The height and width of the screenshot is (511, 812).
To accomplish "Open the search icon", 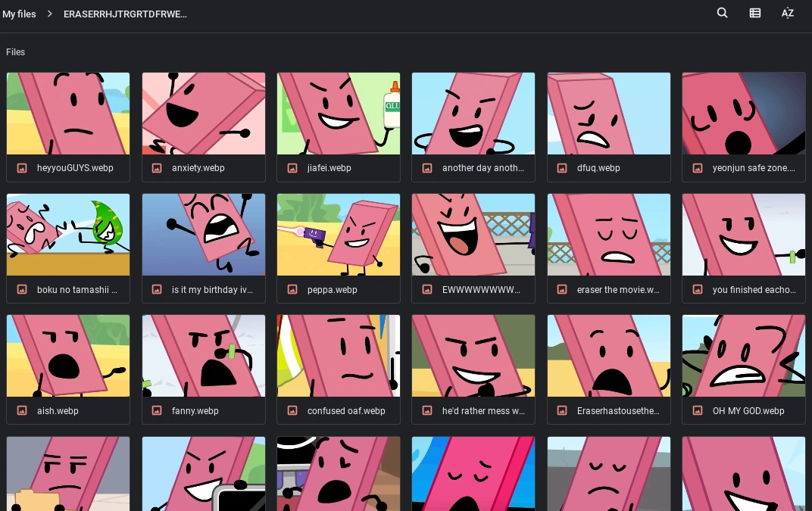I will tap(722, 13).
